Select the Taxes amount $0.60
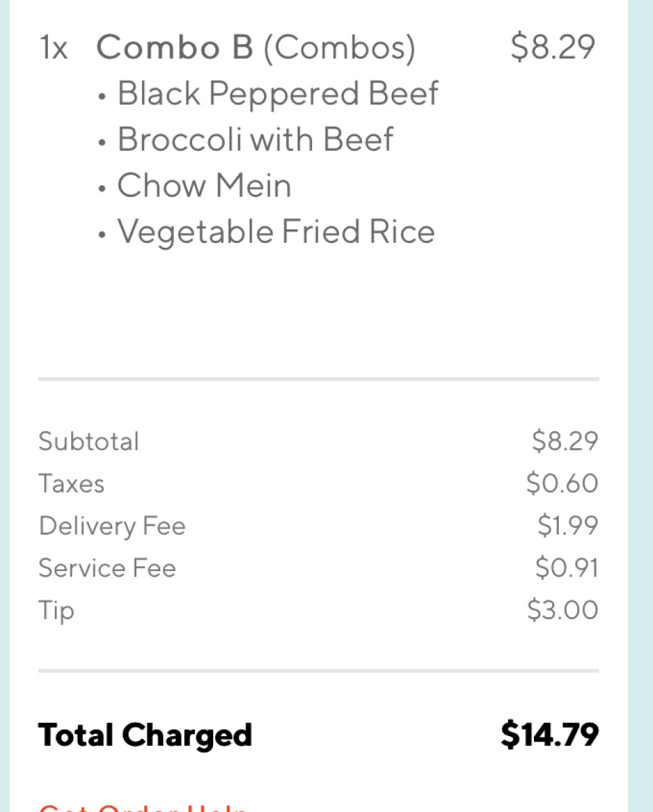 coord(562,484)
